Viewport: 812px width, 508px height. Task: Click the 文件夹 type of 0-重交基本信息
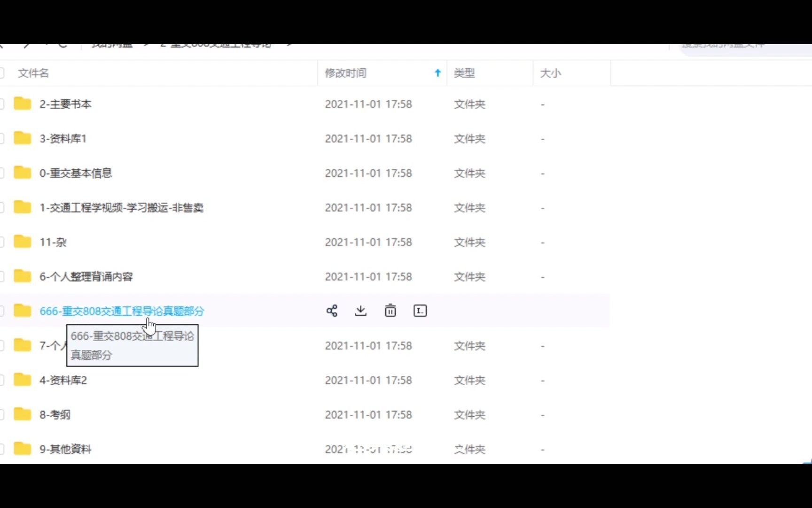[469, 173]
